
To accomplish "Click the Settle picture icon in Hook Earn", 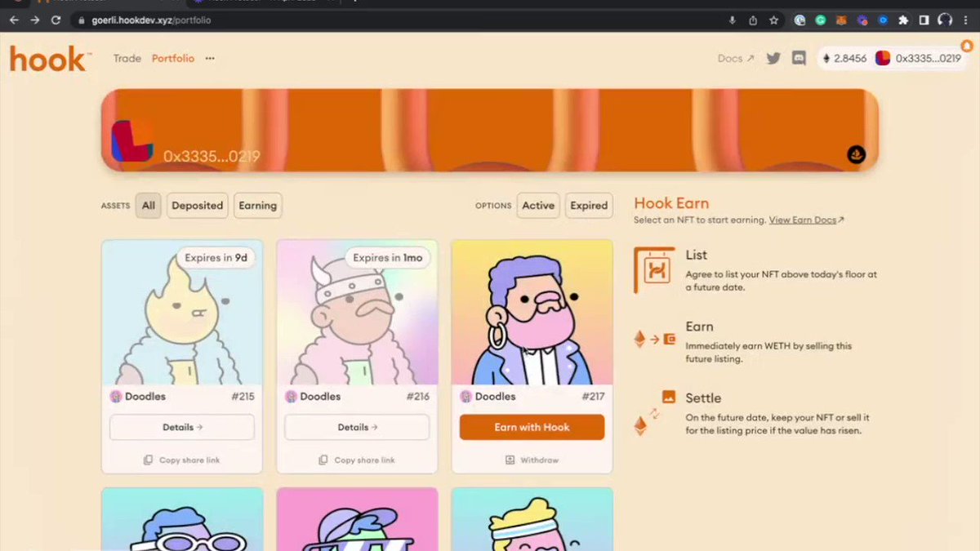I will pos(669,397).
